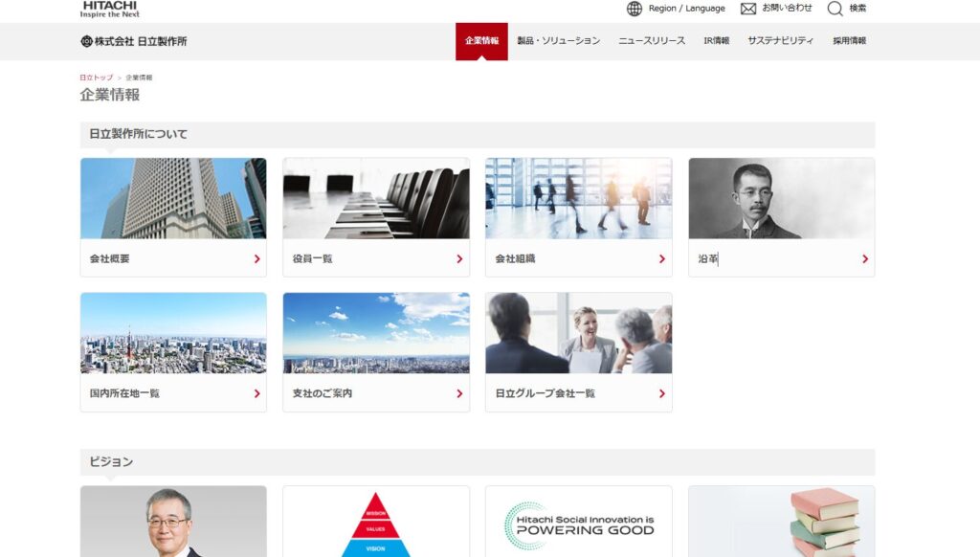Click the envelope contact icon

748,9
